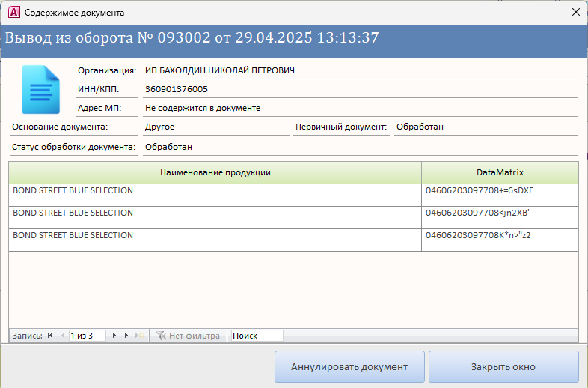Click Основание документа value Другое

(216, 127)
